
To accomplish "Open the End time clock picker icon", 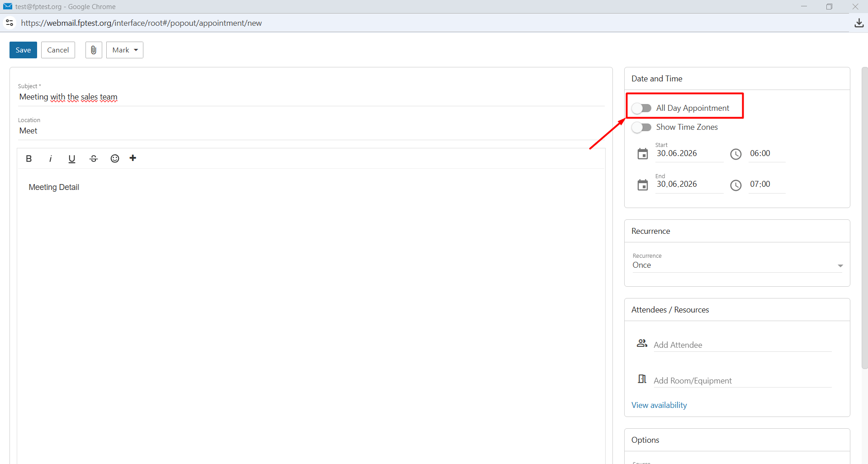I will coord(736,185).
